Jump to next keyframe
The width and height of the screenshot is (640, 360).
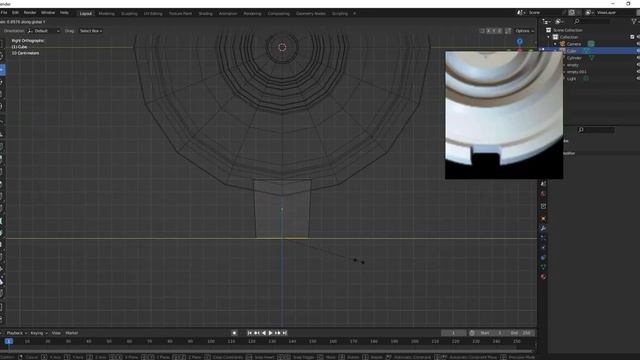pos(278,333)
